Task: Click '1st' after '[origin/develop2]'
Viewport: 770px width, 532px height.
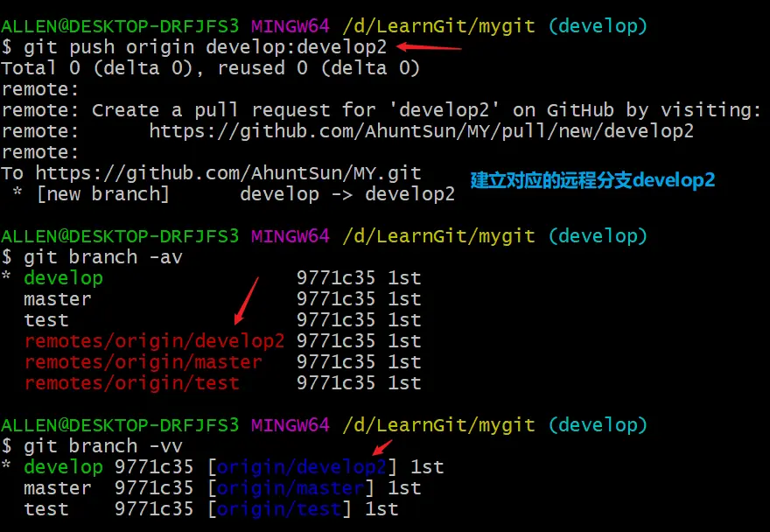Action: coord(427,467)
